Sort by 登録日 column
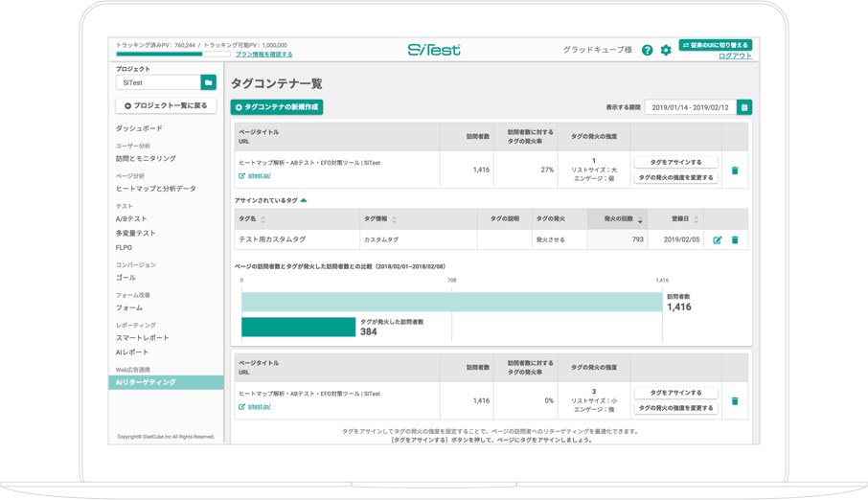Viewport: 868px width, 500px height. (696, 219)
